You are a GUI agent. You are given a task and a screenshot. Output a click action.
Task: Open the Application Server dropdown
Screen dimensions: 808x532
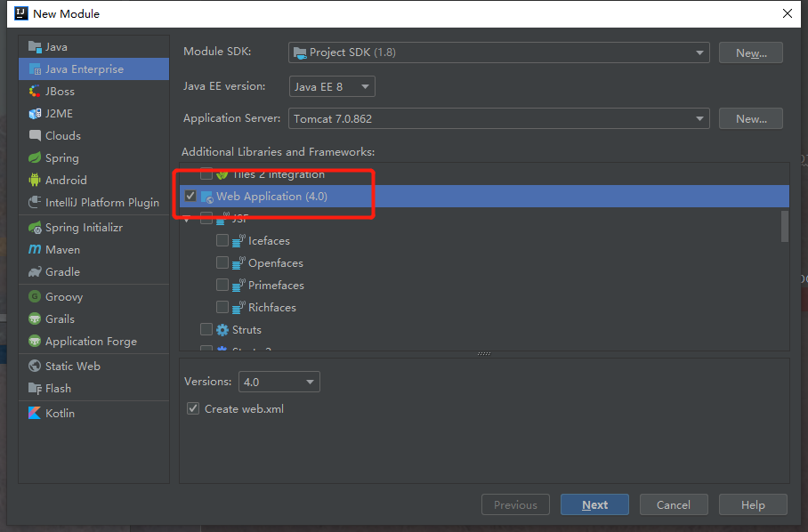(x=499, y=118)
